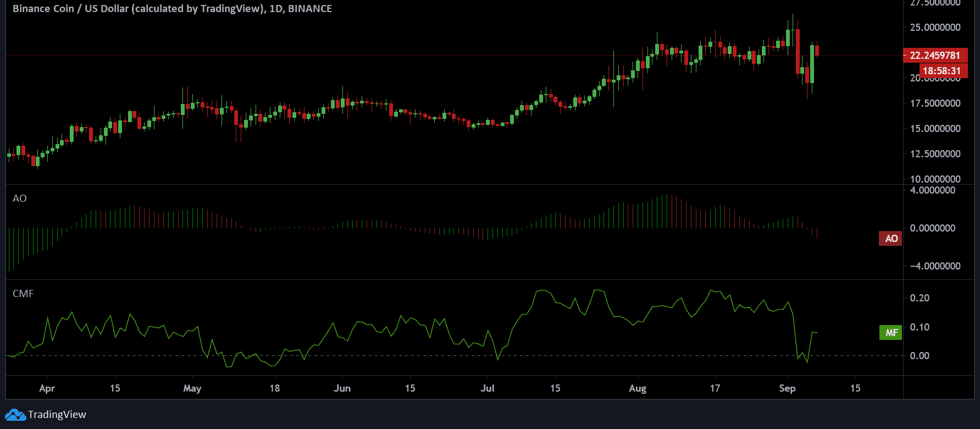Click the green MF value tag
The width and height of the screenshot is (980, 429).
pos(890,332)
